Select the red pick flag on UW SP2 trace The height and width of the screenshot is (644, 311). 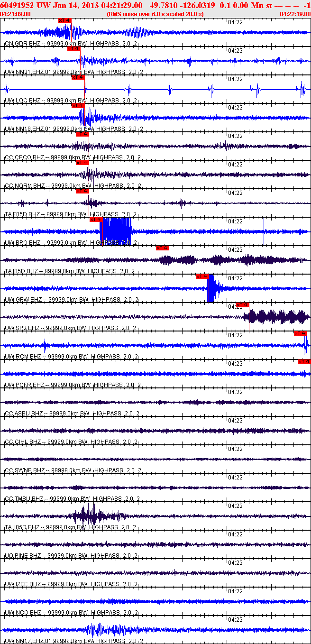tap(242, 305)
